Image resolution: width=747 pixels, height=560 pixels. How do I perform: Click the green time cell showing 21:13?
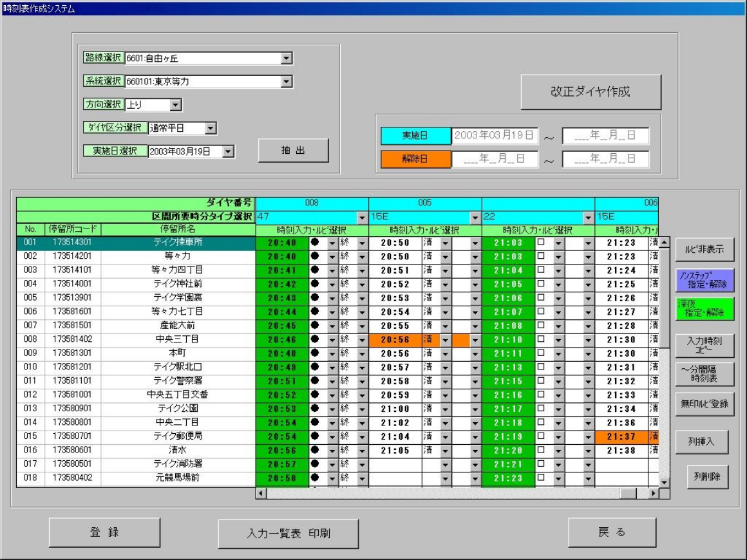pos(508,368)
